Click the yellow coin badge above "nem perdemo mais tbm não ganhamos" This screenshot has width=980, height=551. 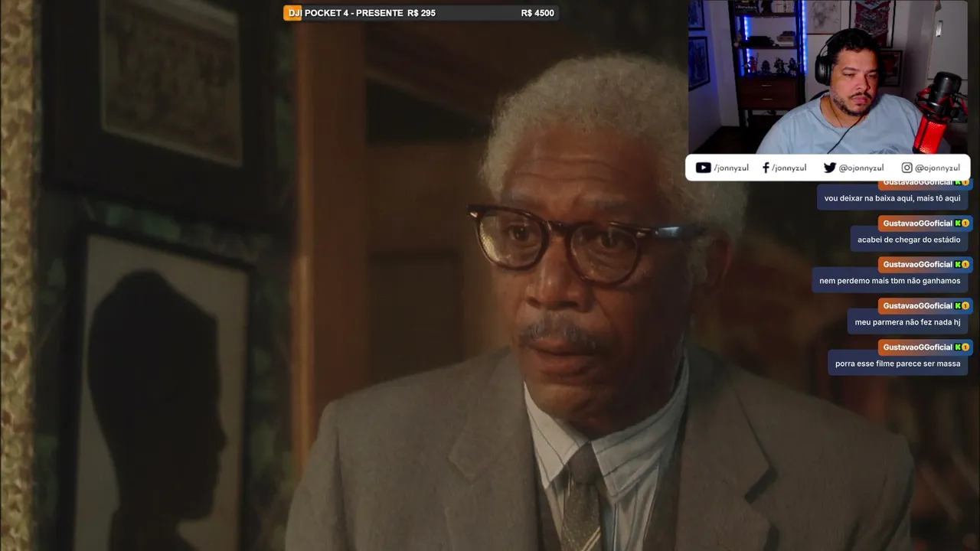click(x=965, y=265)
